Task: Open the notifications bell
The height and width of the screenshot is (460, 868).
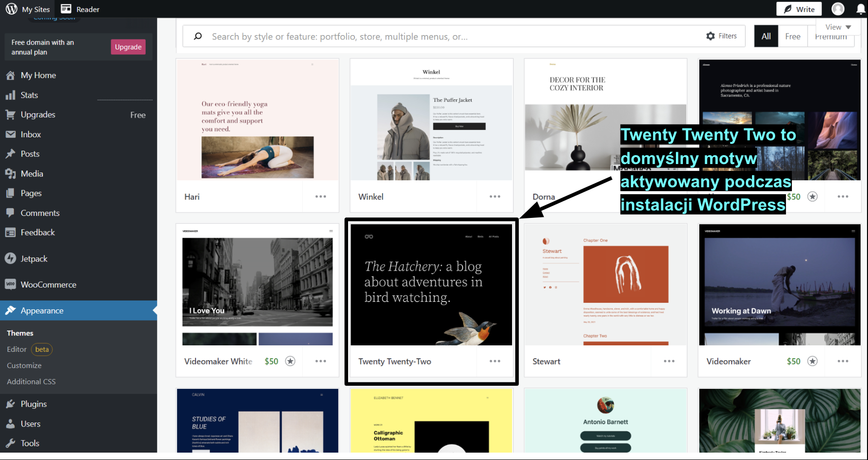Action: click(861, 9)
